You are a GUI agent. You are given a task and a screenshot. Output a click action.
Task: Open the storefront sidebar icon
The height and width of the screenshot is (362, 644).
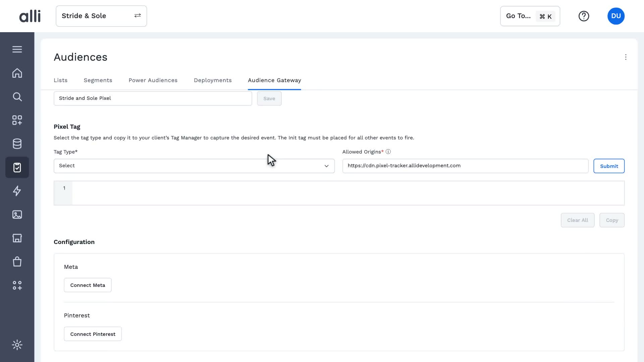point(17,238)
